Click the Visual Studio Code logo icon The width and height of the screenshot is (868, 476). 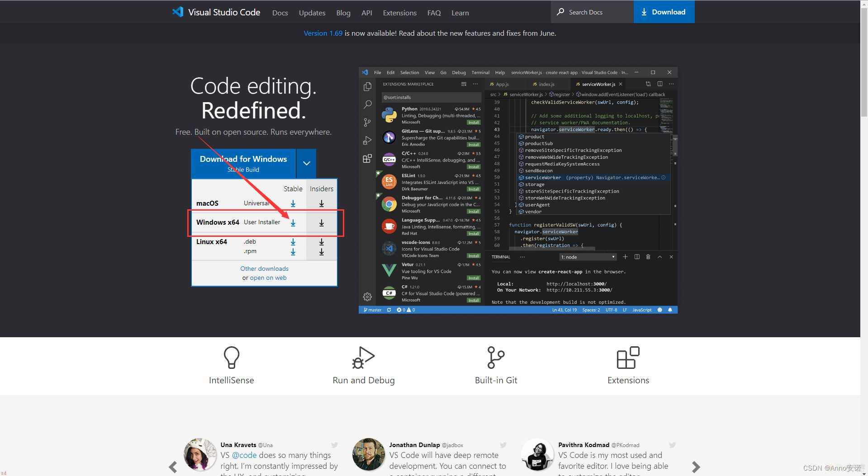coord(177,12)
